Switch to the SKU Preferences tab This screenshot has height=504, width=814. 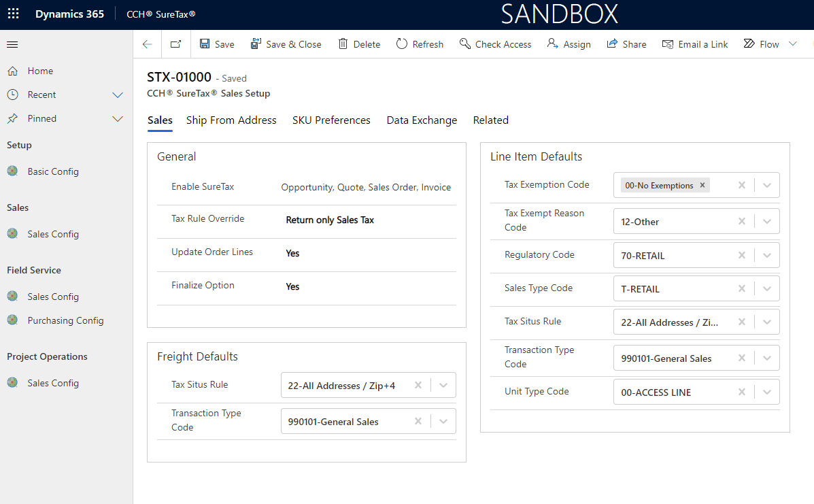[x=331, y=120]
